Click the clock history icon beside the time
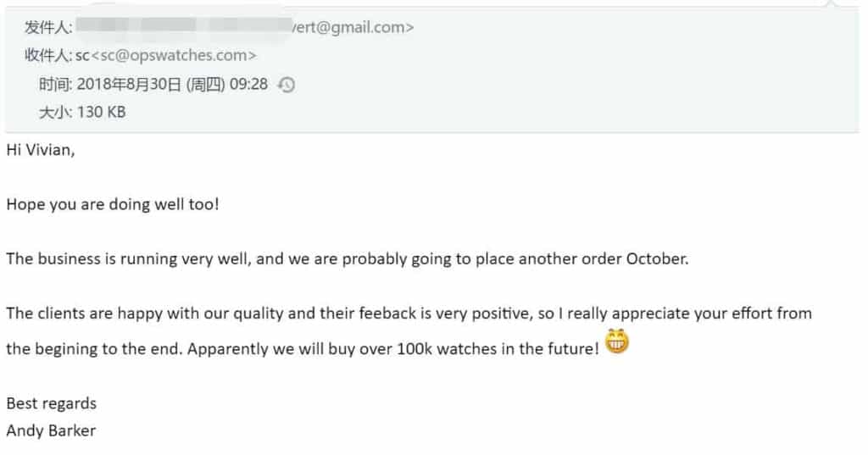868x455 pixels. [287, 85]
